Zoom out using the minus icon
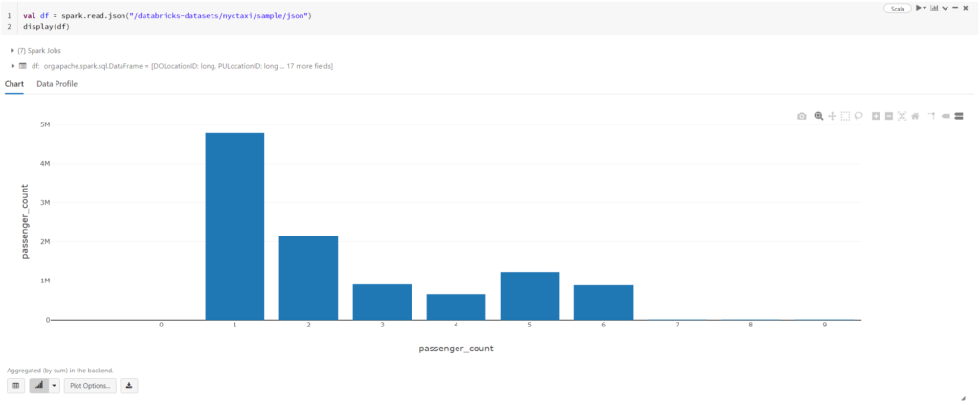This screenshot has width=980, height=405. tap(889, 116)
